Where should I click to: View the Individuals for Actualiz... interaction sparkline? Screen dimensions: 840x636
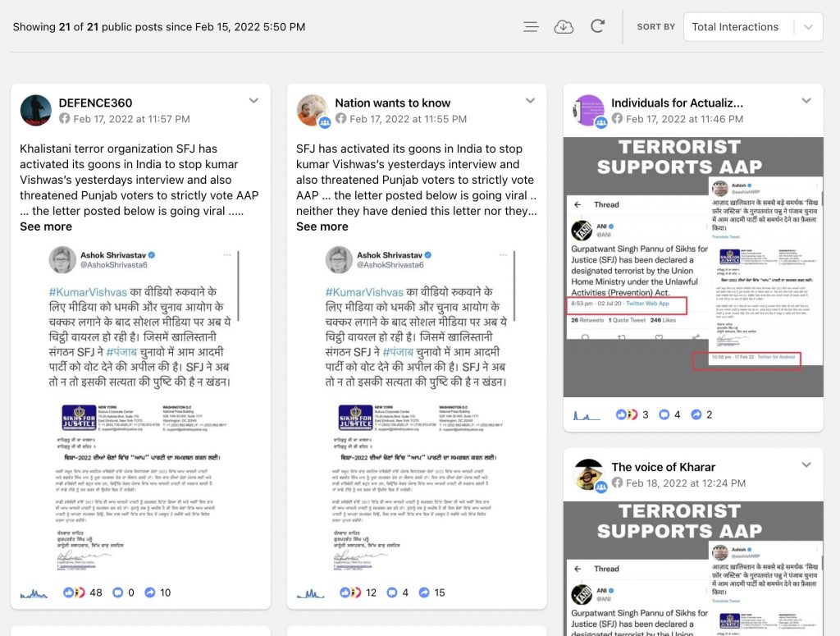click(x=587, y=415)
